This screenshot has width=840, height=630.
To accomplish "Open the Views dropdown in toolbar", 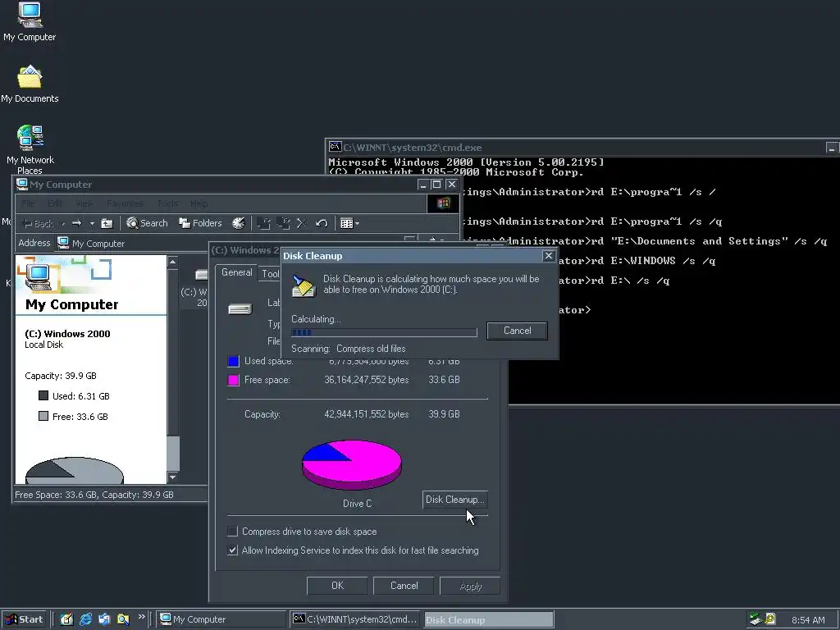I will 349,223.
